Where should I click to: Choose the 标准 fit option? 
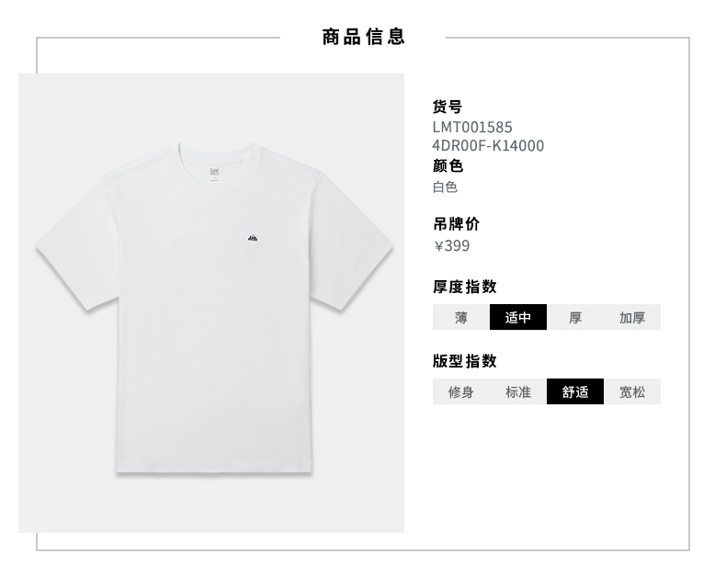(x=518, y=391)
